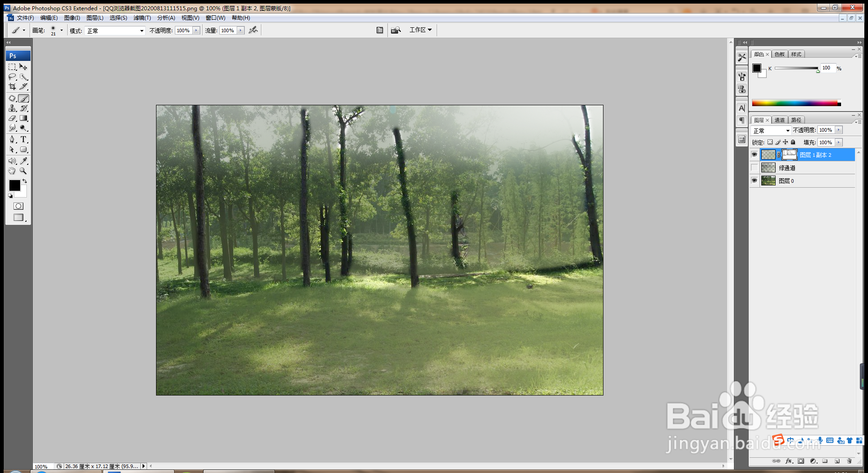Create new fill or adjustment layer
This screenshot has height=473, width=868.
813,461
